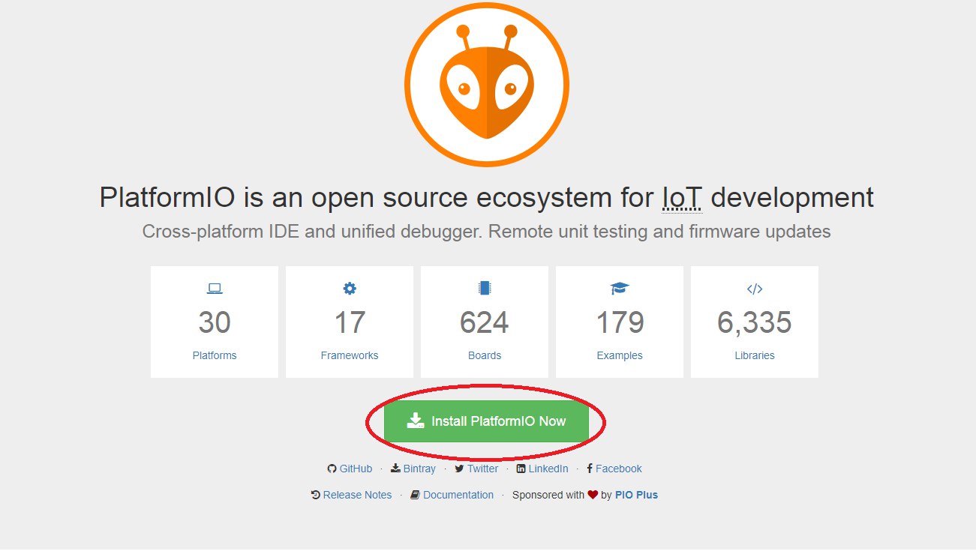Screen dimensions: 976x560
Task: Open the Platforms link
Action: click(215, 355)
